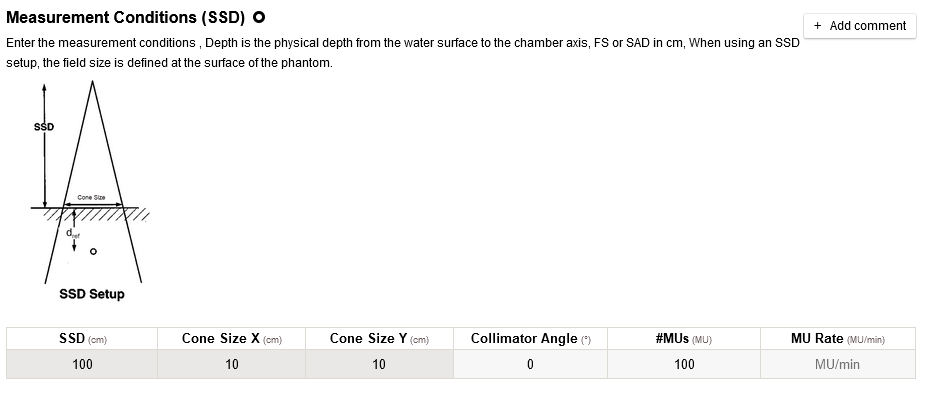Viewport: 935px width, 394px height.
Task: Click the SSD (cm) column header
Action: pyautogui.click(x=82, y=339)
